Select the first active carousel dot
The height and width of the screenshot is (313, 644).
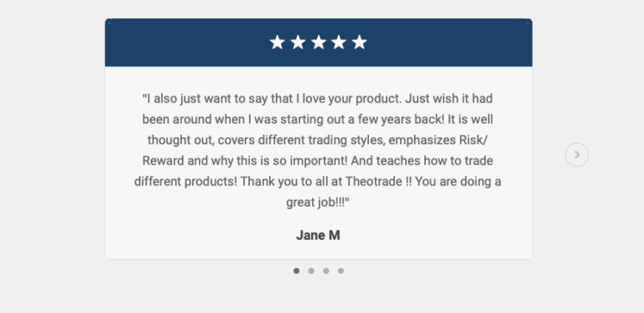tap(297, 271)
